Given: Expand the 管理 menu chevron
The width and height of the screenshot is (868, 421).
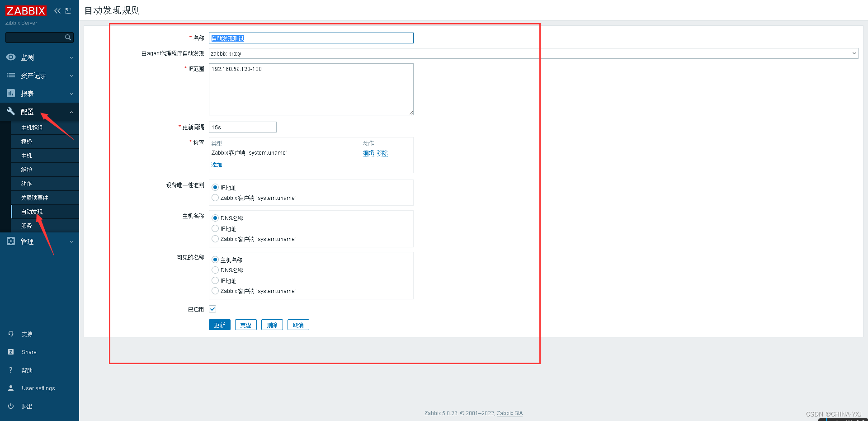Looking at the screenshot, I should click(x=71, y=242).
